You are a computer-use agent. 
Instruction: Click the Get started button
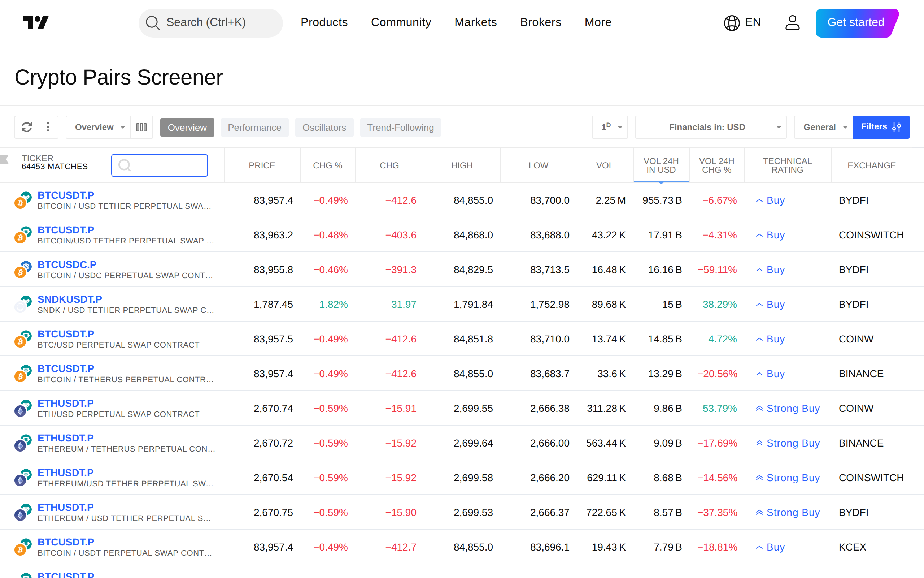click(x=857, y=23)
